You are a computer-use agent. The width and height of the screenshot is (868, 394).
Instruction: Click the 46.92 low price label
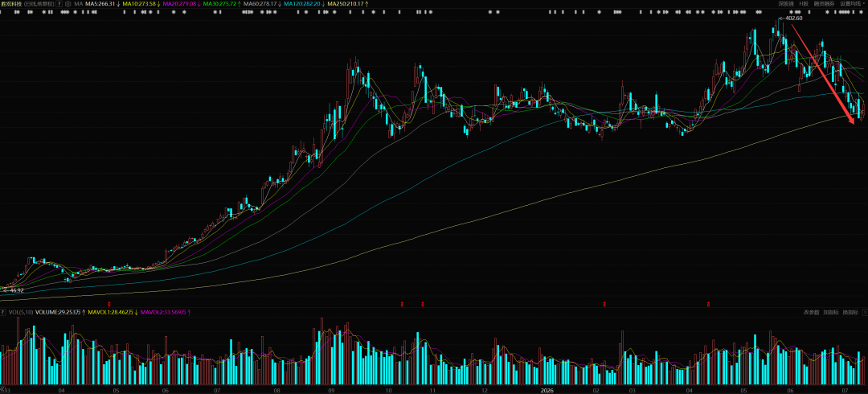click(x=17, y=290)
